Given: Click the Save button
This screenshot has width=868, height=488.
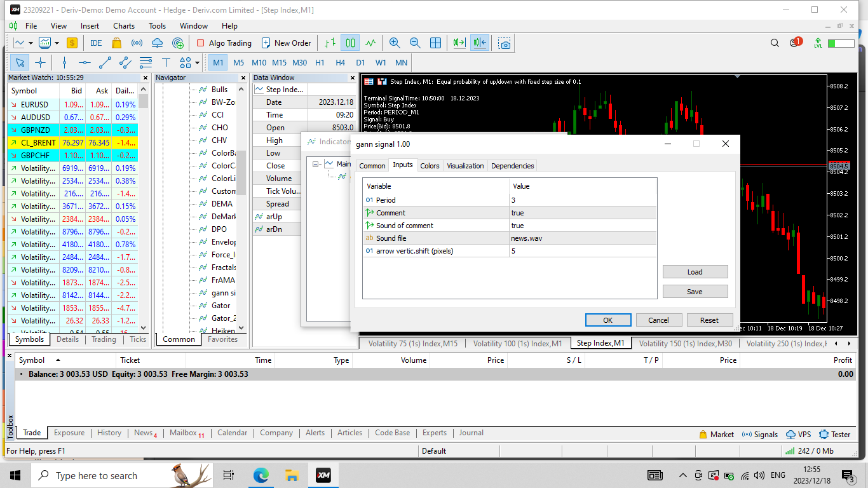Looking at the screenshot, I should (695, 292).
